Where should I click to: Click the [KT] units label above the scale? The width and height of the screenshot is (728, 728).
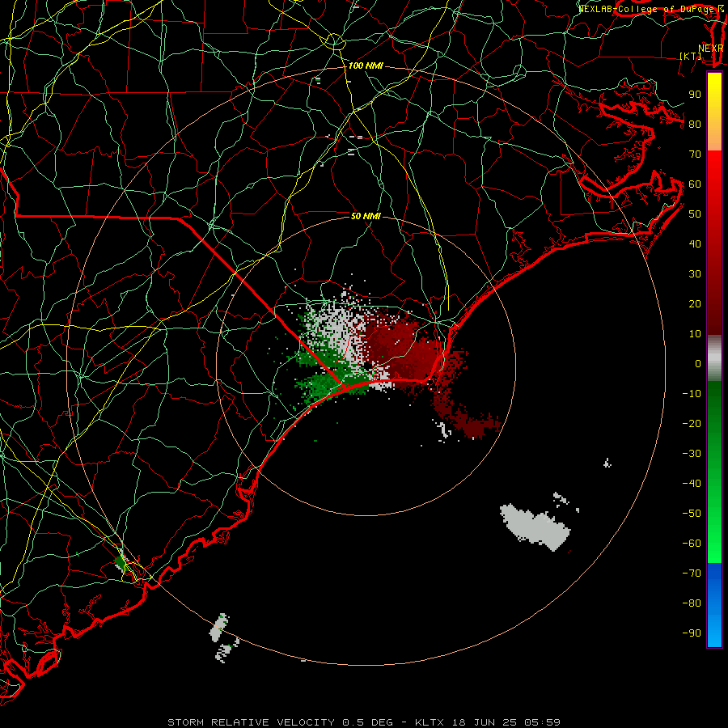pos(691,56)
